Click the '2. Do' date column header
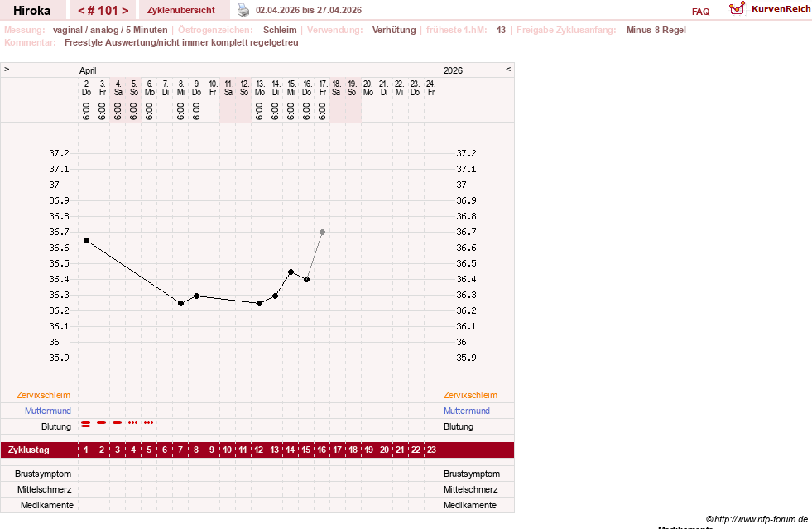Viewport: 812px width, 529px height. (x=86, y=88)
